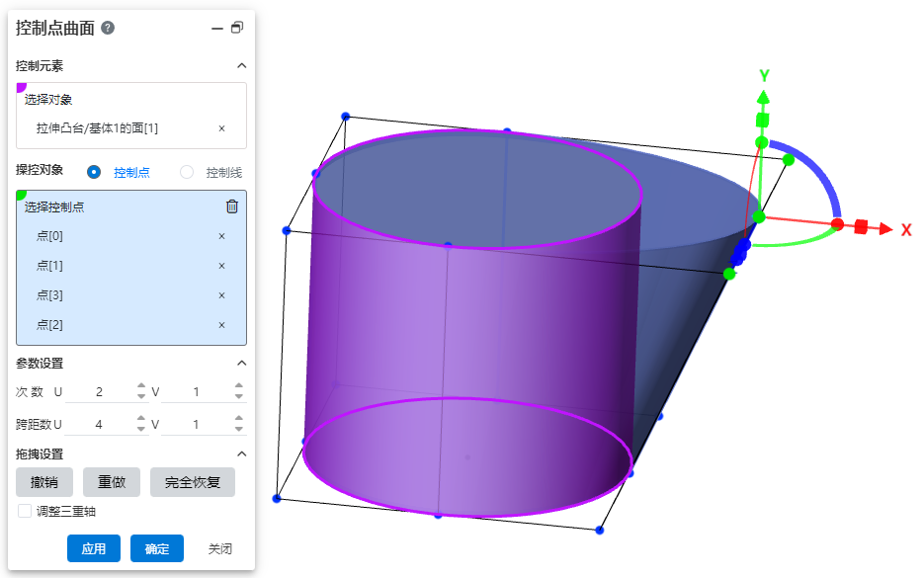Select the 控制点 radio option
This screenshot has height=578, width=924.
pyautogui.click(x=94, y=172)
